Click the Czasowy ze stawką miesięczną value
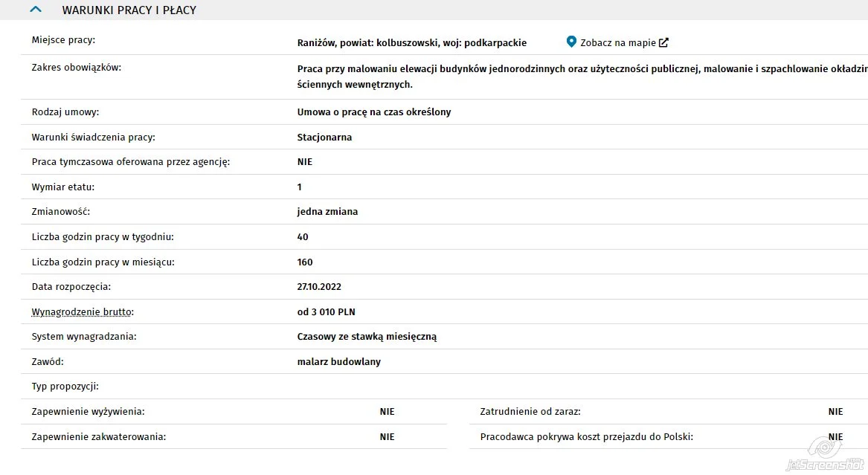Image resolution: width=868 pixels, height=475 pixels. coord(367,337)
